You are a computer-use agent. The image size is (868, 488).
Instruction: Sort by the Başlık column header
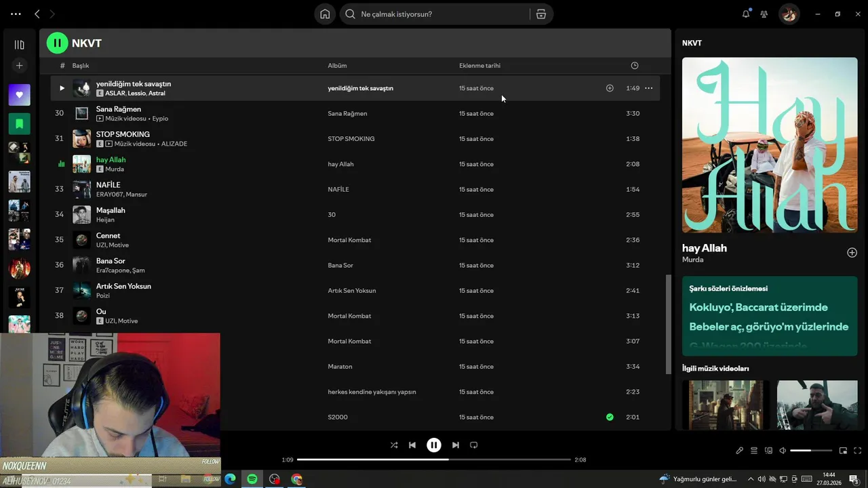point(81,66)
